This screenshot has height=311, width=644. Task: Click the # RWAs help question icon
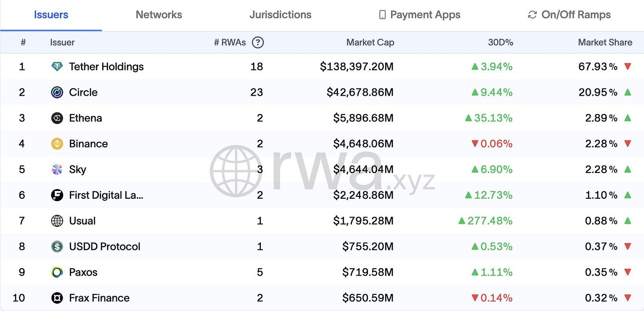point(258,42)
